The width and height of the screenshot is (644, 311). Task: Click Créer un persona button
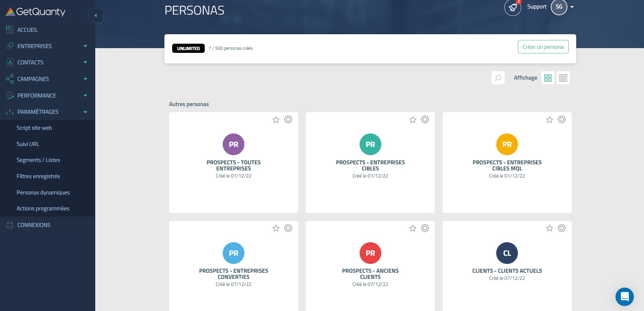pos(543,47)
